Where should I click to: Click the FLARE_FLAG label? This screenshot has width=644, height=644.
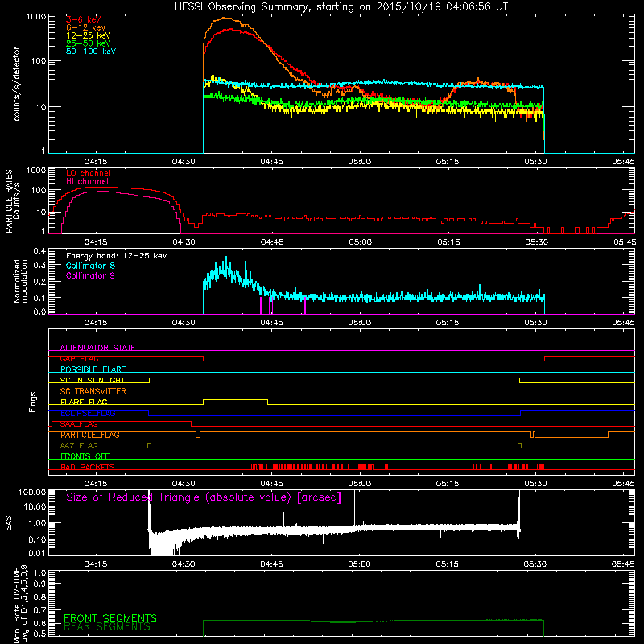[84, 402]
